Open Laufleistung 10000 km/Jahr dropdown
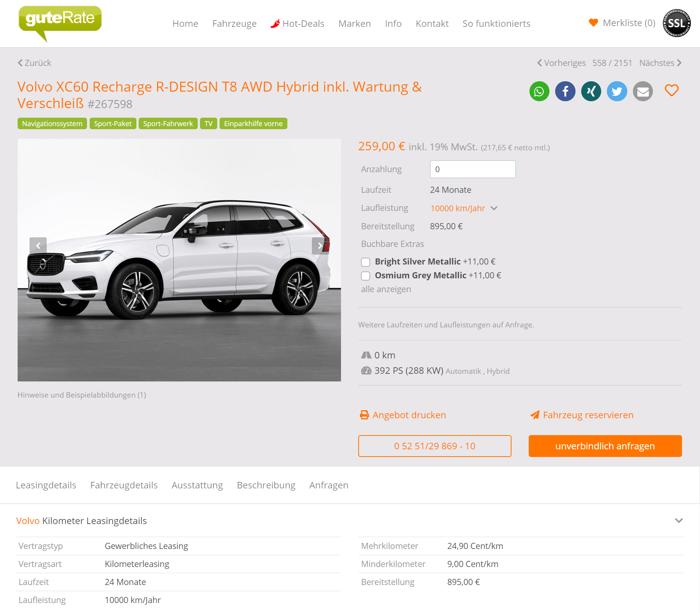Image resolution: width=700 pixels, height=613 pixels. tap(464, 208)
